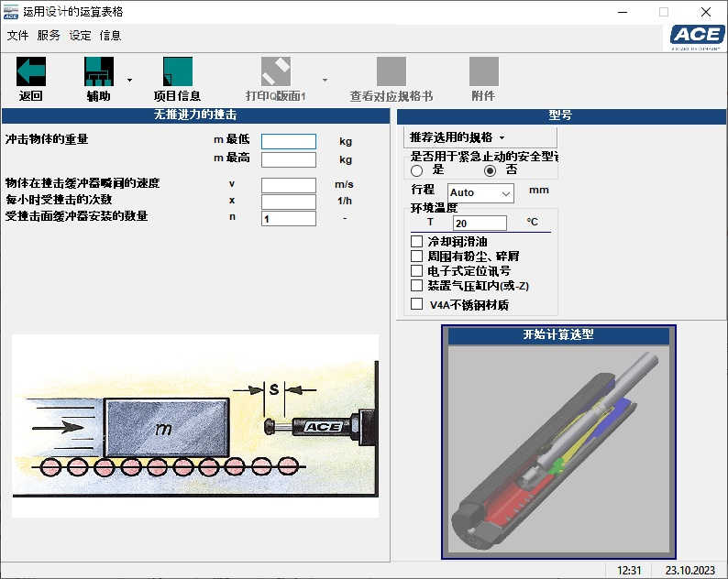Click the 辅助 toolbar icon
Viewport: 728px width, 579px height.
pyautogui.click(x=99, y=72)
